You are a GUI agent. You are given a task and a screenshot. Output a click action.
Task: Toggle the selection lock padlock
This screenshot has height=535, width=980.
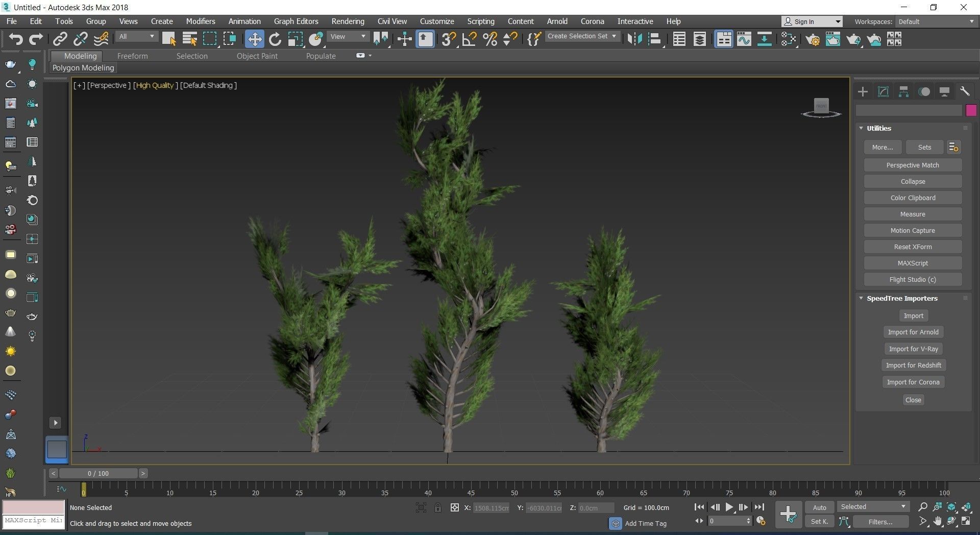[x=437, y=507]
